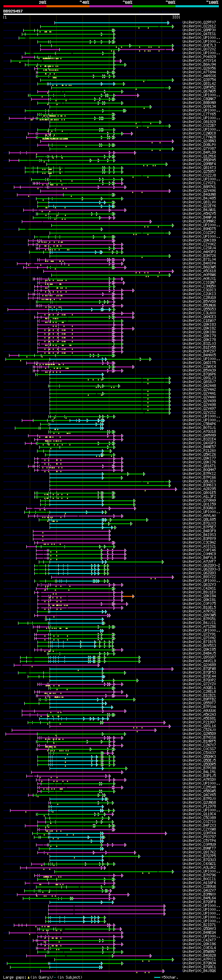The image size is (222, 980).
Task: Open hit UniRef100_Q4TES1
Action: pyautogui.click(x=199, y=34)
